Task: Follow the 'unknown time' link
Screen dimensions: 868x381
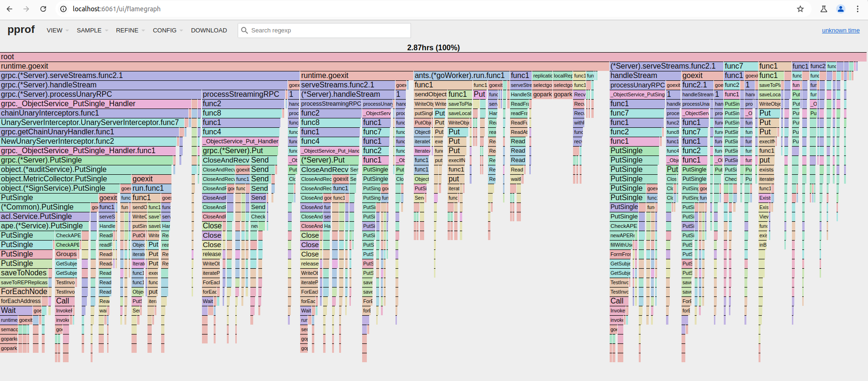Action: (x=841, y=31)
